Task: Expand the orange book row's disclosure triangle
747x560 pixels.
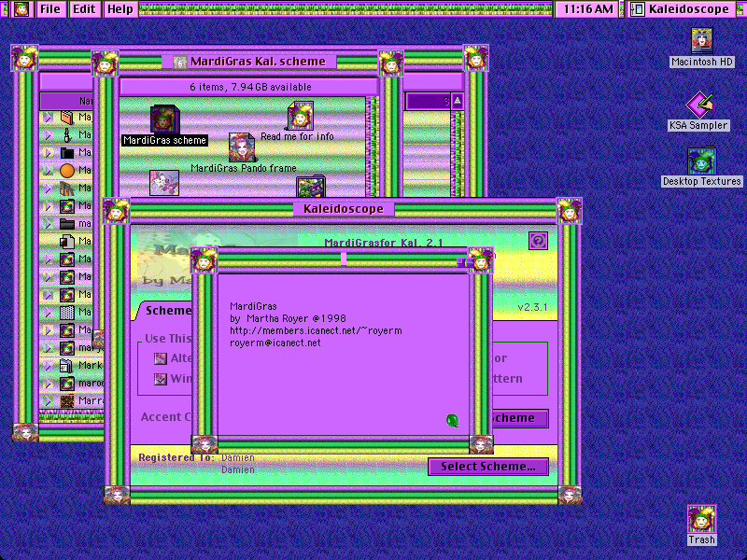Action: tap(49, 118)
